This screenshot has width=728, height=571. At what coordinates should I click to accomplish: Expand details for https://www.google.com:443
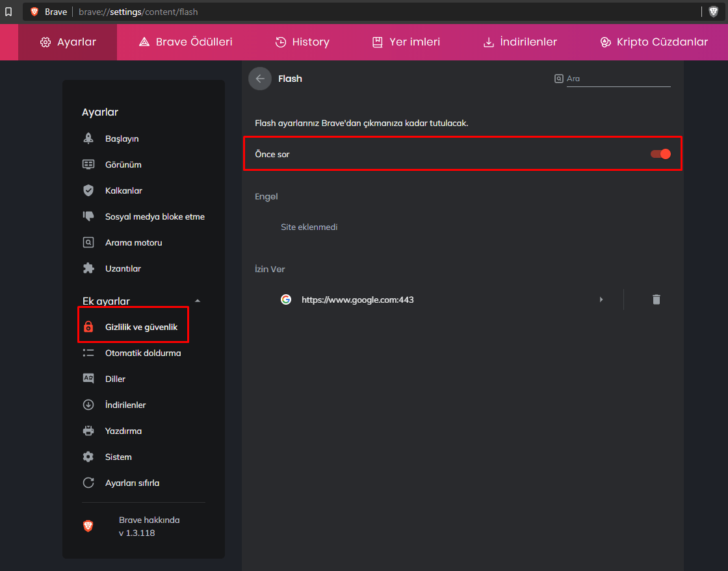tap(601, 299)
